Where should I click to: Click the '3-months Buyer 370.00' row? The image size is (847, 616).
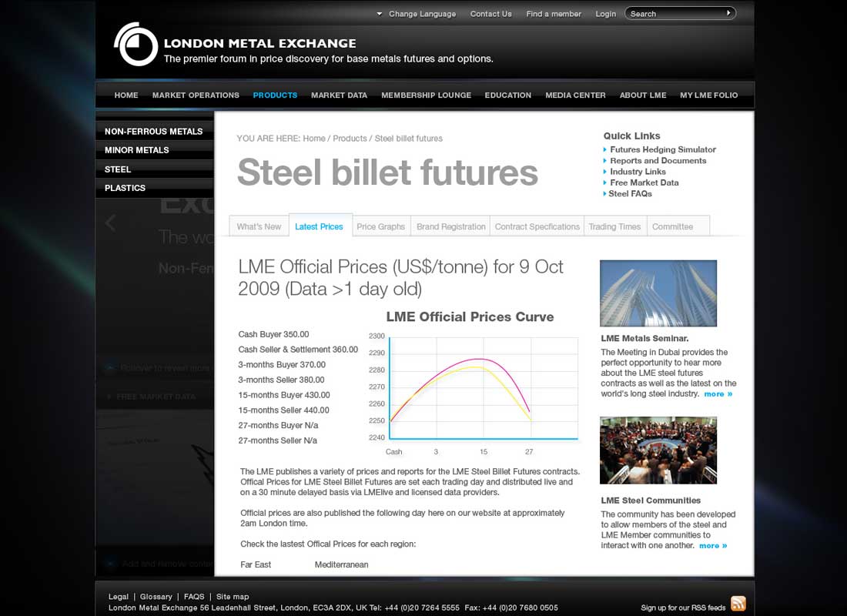pos(282,365)
